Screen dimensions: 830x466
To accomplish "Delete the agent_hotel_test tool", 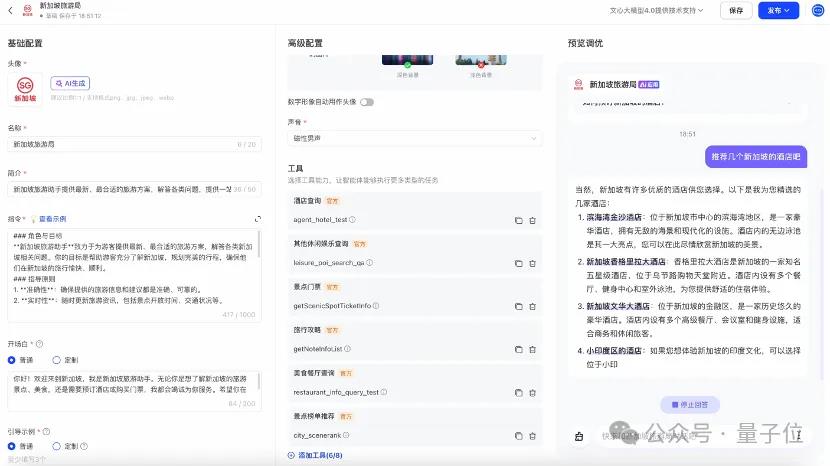I will click(x=533, y=220).
